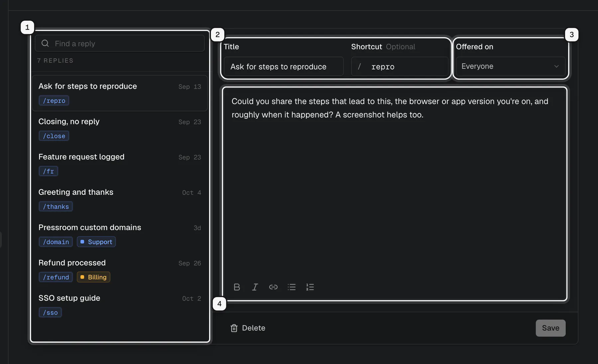Click the Support team tag

pyautogui.click(x=96, y=242)
